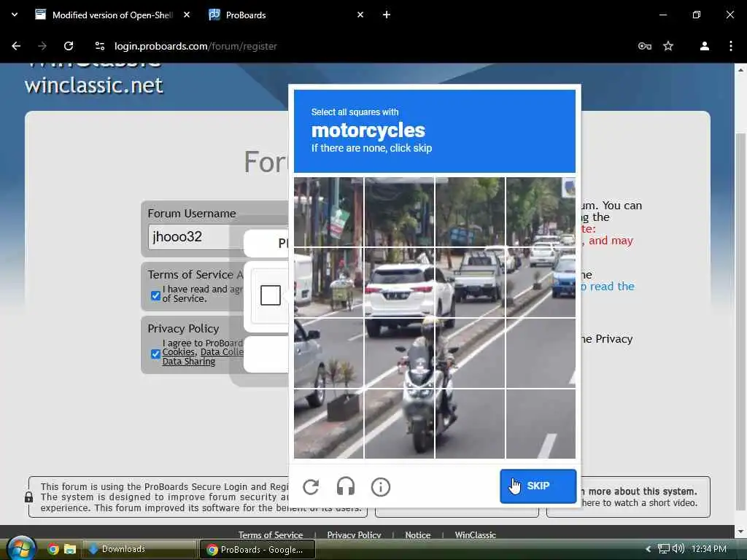The image size is (747, 560).
Task: Open the Windows Start orb
Action: 21,548
